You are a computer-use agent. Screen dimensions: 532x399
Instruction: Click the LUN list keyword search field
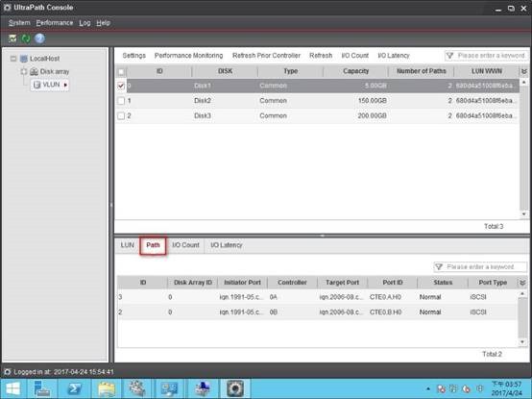[x=487, y=56]
